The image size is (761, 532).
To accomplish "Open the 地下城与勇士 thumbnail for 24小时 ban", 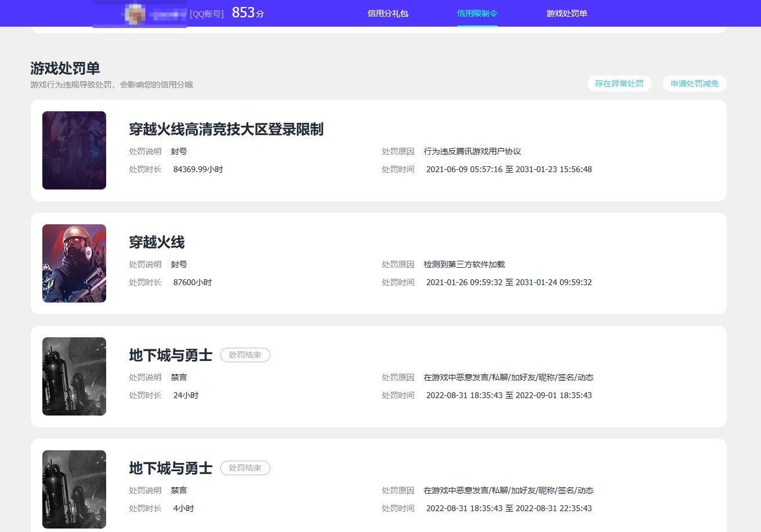I will [74, 377].
